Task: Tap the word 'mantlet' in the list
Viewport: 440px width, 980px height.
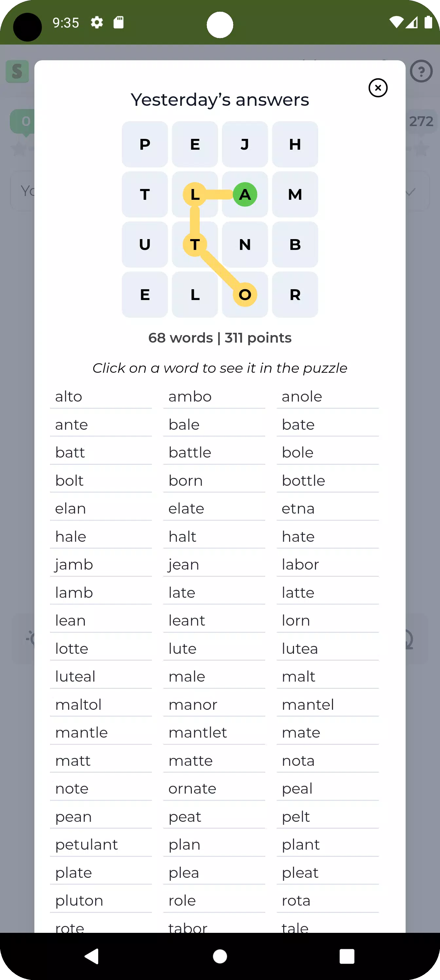Action: point(198,732)
